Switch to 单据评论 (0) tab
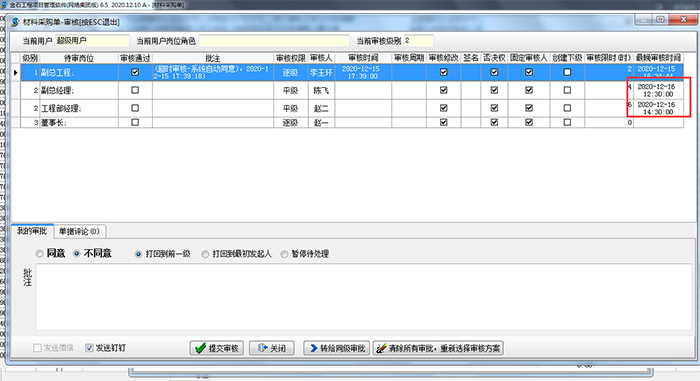This screenshot has width=700, height=381. [79, 231]
